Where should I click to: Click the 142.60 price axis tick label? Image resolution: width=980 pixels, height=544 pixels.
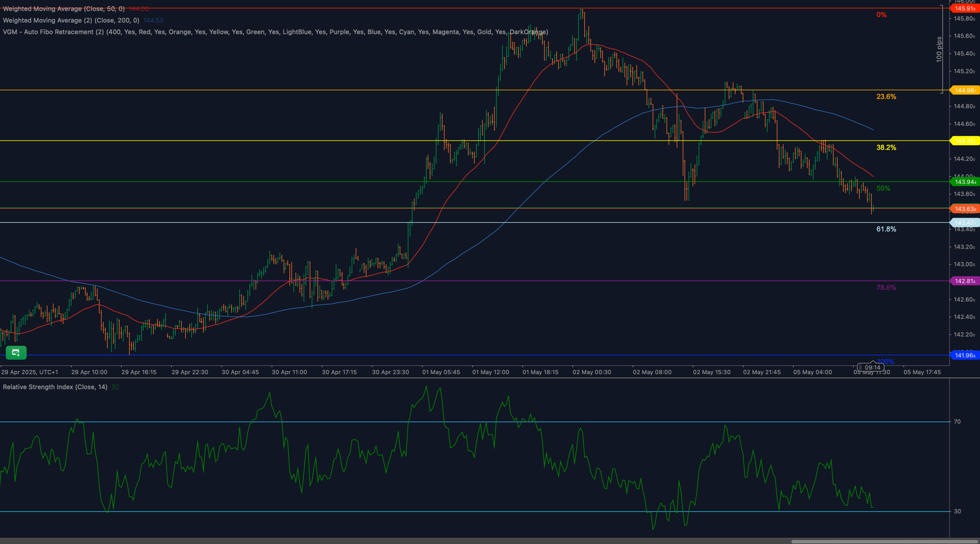tap(964, 299)
